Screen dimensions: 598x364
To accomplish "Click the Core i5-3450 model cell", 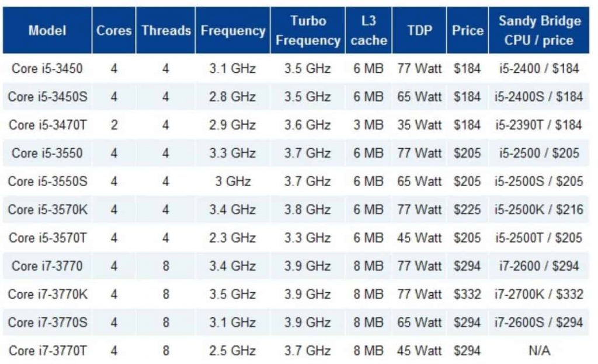I will 47,69.
